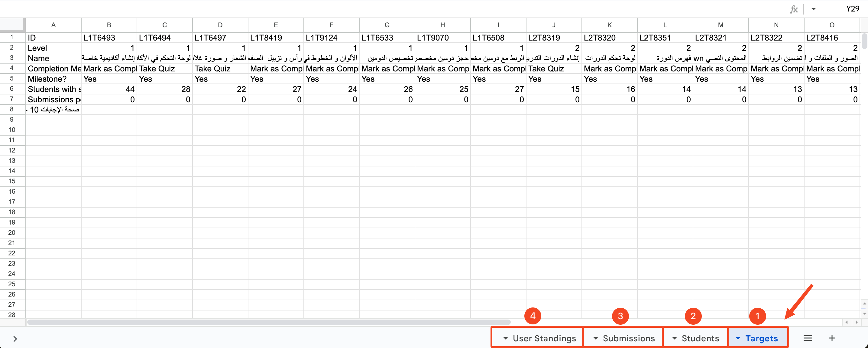Click the value 16 in row 6
The width and height of the screenshot is (868, 348).
pyautogui.click(x=609, y=89)
